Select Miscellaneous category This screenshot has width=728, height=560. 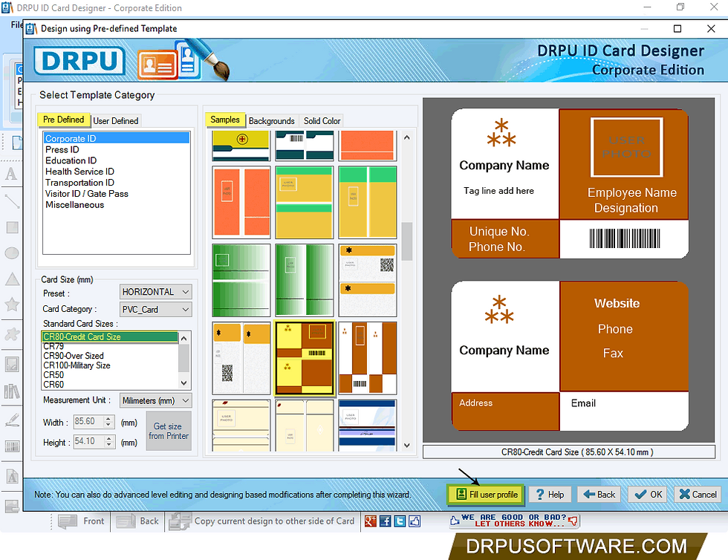tap(117, 205)
